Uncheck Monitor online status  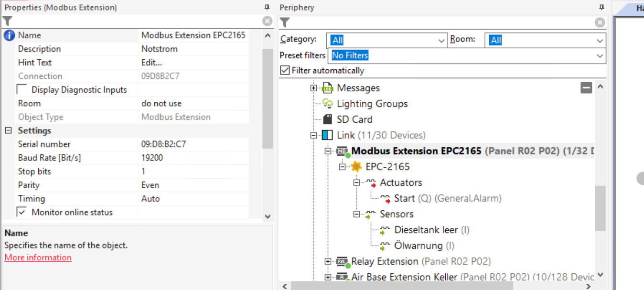(22, 213)
